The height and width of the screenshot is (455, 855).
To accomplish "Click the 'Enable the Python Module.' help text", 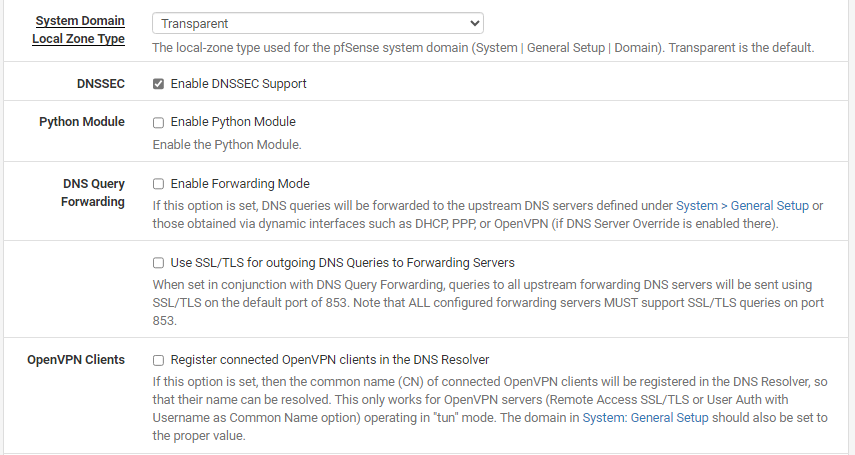I will click(227, 144).
